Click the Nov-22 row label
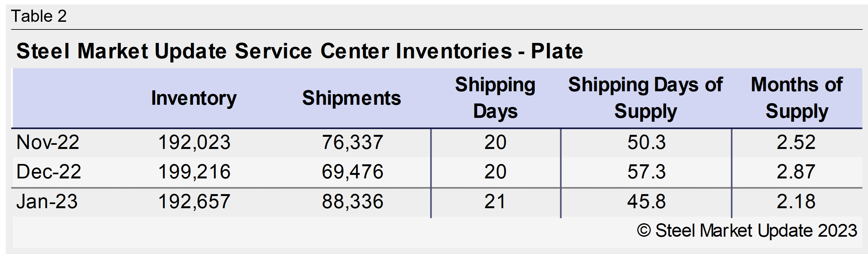The image size is (868, 254). [x=47, y=142]
